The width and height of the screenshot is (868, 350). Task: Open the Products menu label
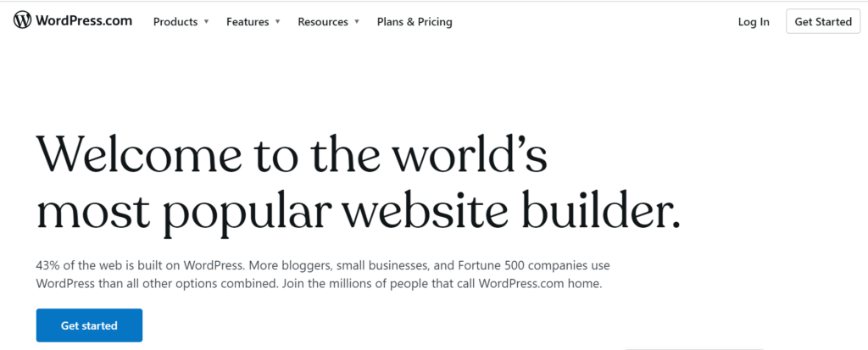(x=175, y=22)
